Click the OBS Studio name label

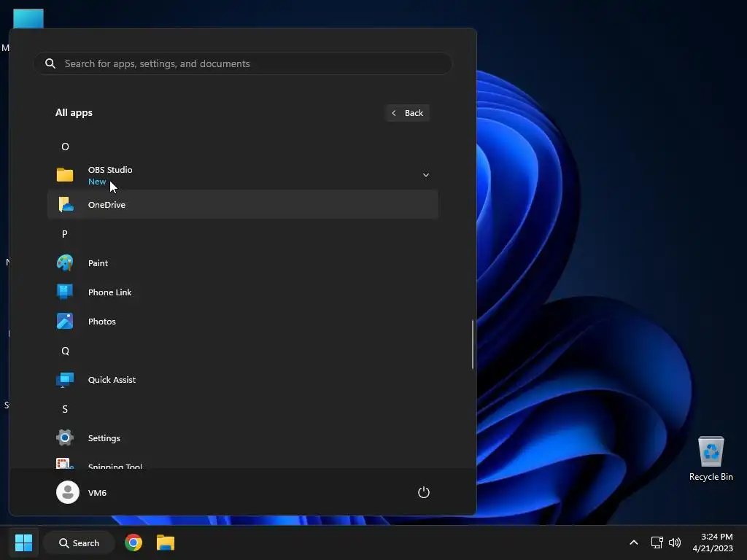(110, 169)
